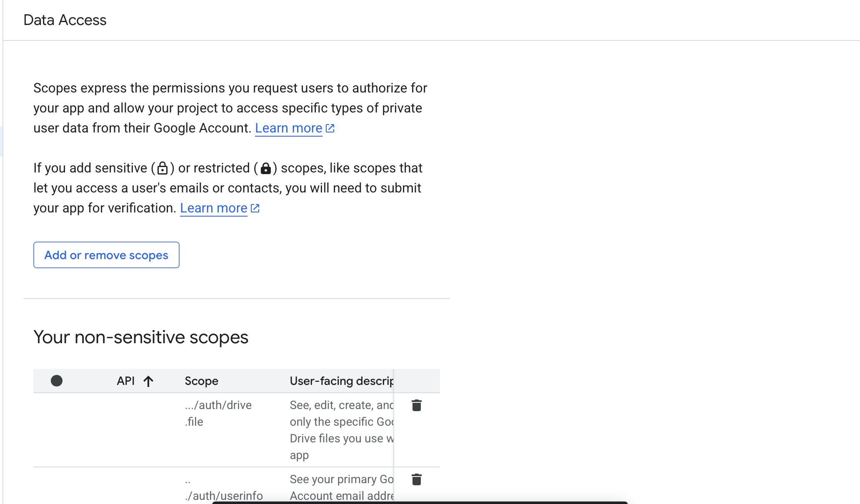Sort table by the Scope column header
The width and height of the screenshot is (860, 504).
click(x=201, y=381)
